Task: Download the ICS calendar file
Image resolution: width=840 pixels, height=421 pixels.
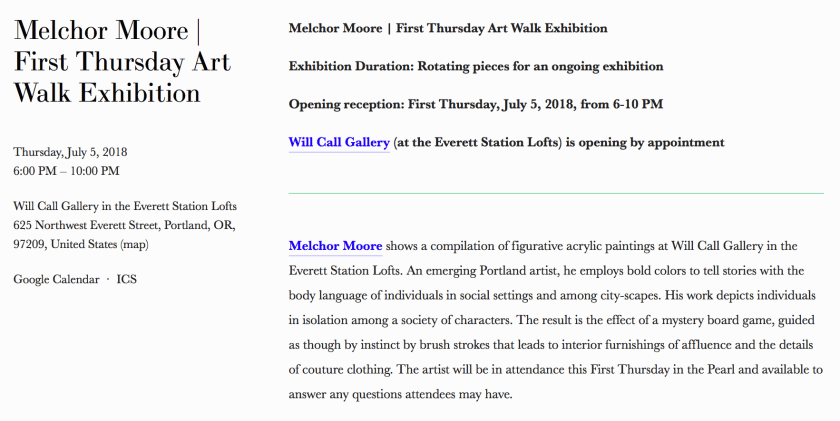Action: pyautogui.click(x=127, y=279)
